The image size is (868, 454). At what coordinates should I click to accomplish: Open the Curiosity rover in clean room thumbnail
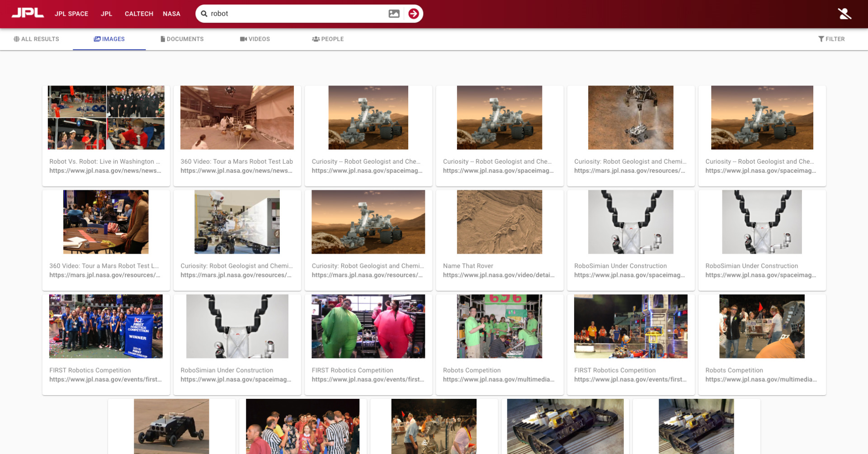point(237,222)
